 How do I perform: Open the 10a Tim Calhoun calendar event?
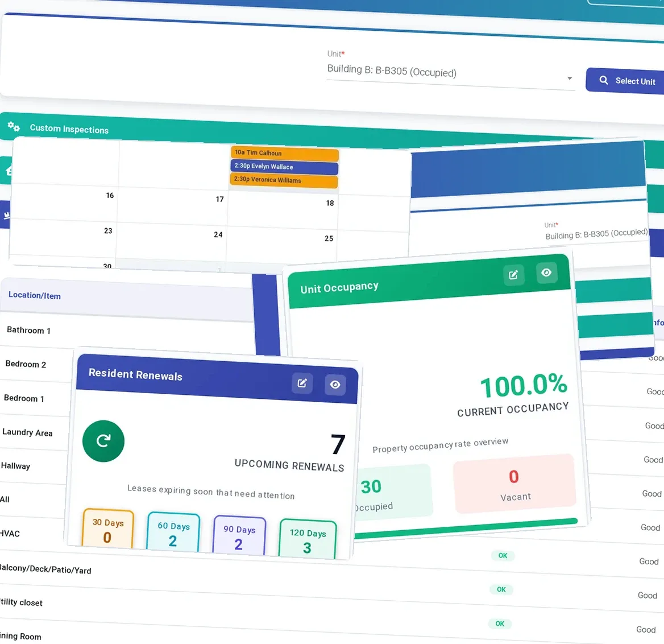tap(284, 154)
